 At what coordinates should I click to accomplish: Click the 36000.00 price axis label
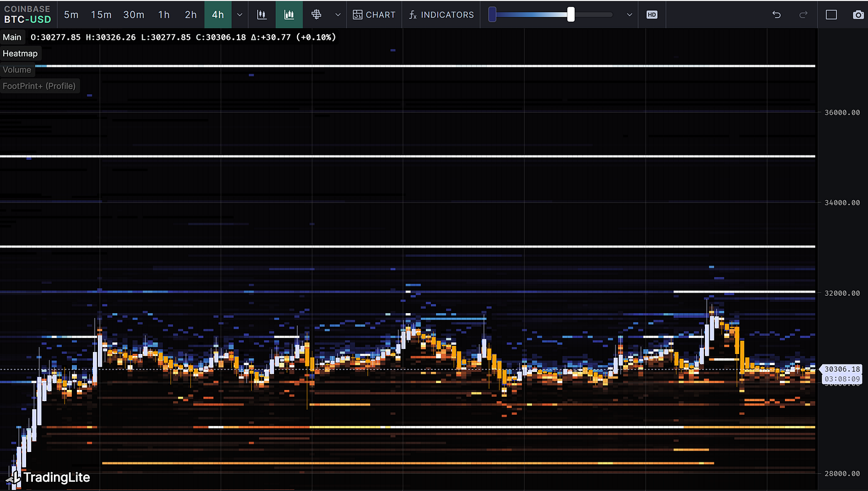click(x=842, y=112)
